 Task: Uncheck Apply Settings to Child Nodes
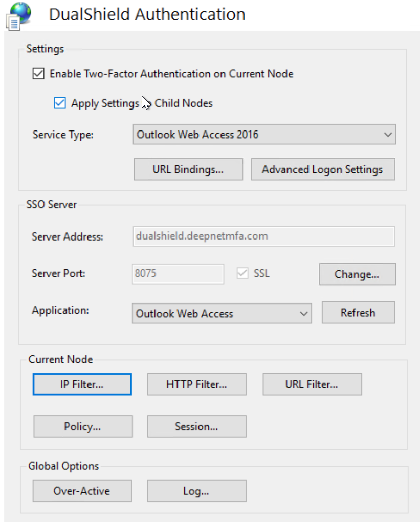tap(60, 103)
